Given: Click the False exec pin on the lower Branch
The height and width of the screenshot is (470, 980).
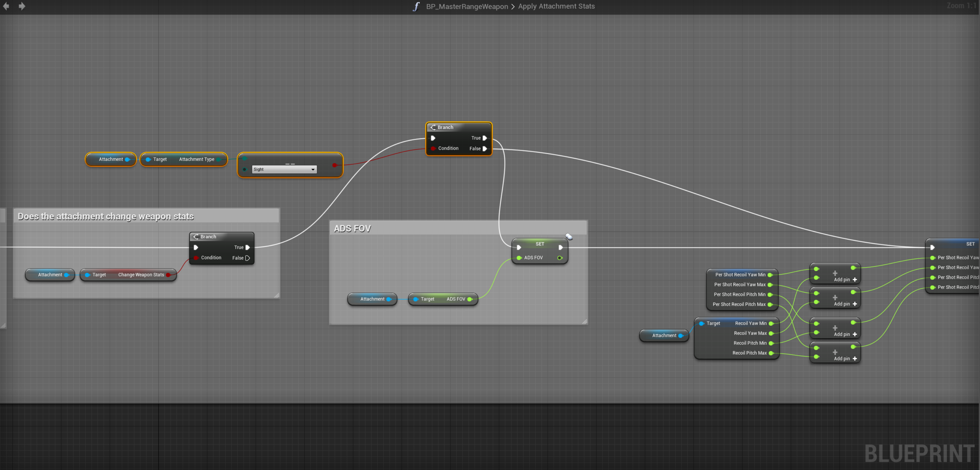Looking at the screenshot, I should pyautogui.click(x=248, y=258).
